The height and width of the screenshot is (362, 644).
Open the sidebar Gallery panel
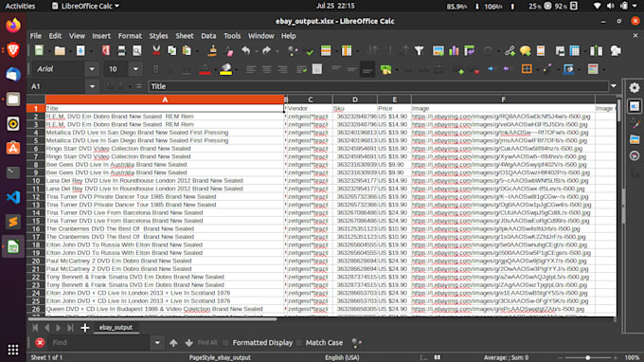click(635, 139)
